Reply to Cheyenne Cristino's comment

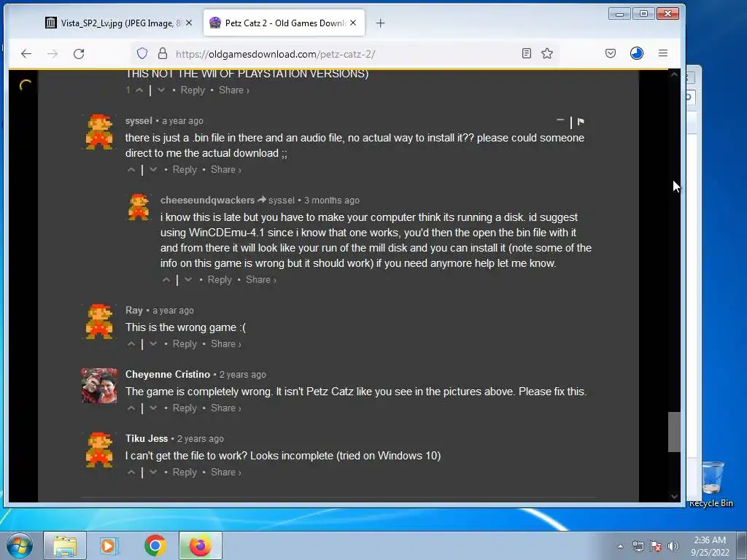coord(185,408)
